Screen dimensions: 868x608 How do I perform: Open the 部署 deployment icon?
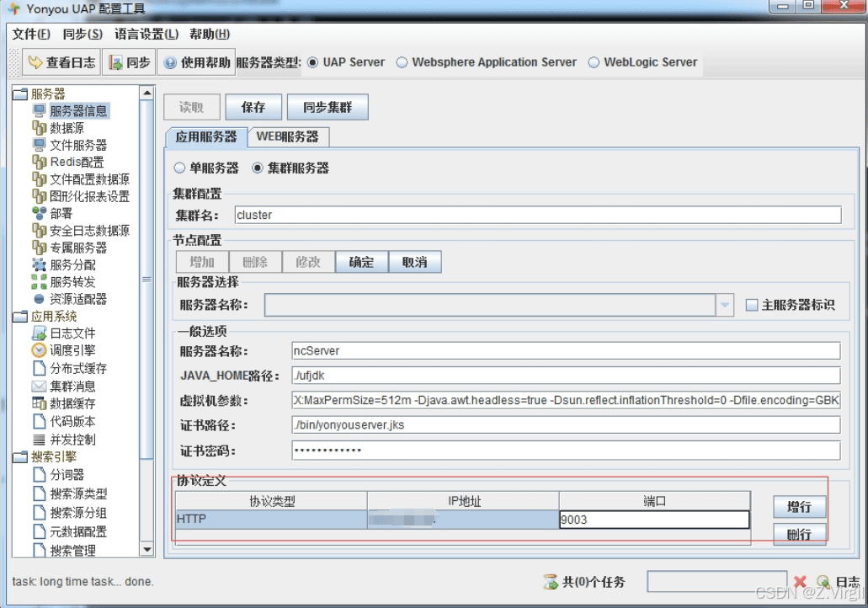tap(39, 213)
